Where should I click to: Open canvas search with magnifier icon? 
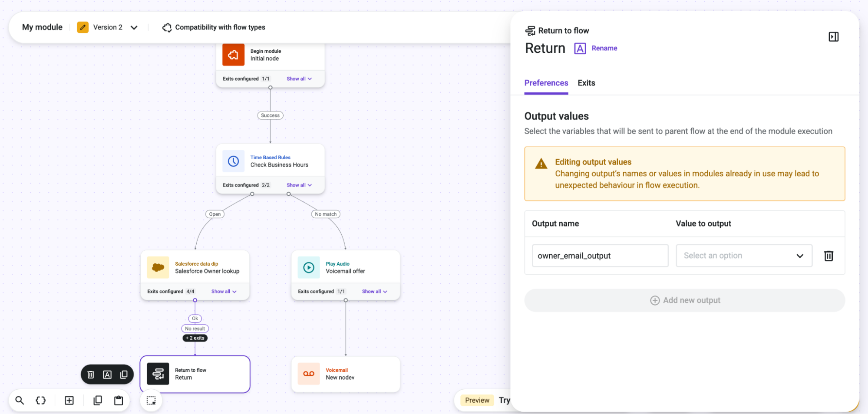click(x=20, y=400)
